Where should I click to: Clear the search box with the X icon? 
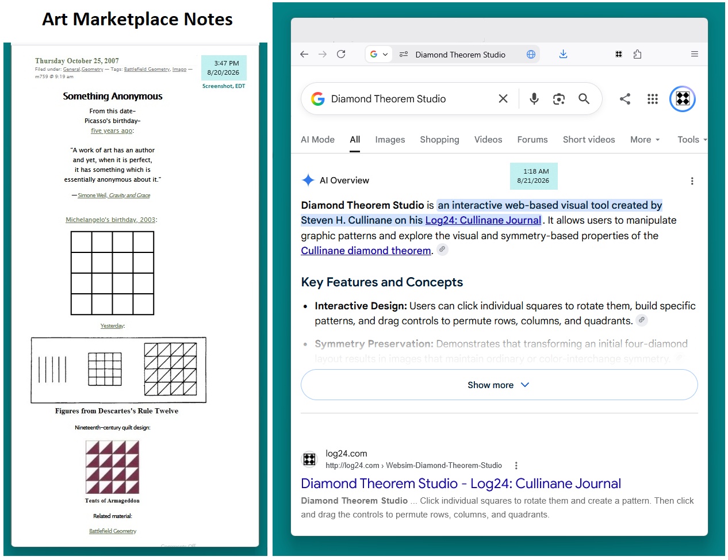(x=503, y=99)
